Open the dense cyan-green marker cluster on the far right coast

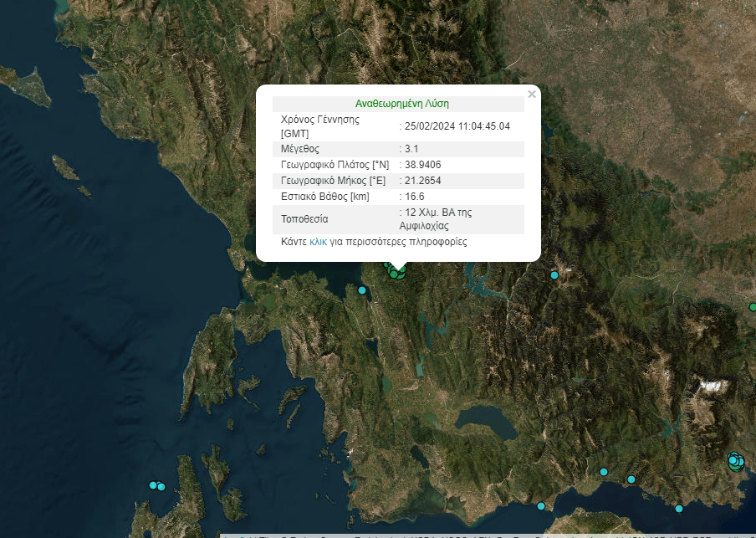(x=734, y=460)
